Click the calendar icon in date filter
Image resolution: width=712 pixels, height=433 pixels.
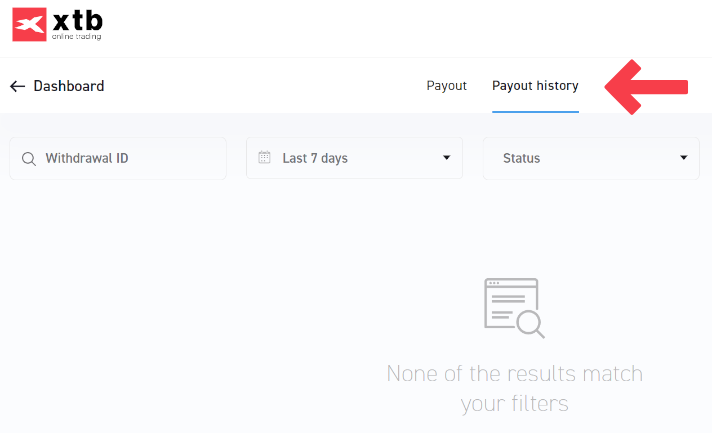tap(264, 158)
